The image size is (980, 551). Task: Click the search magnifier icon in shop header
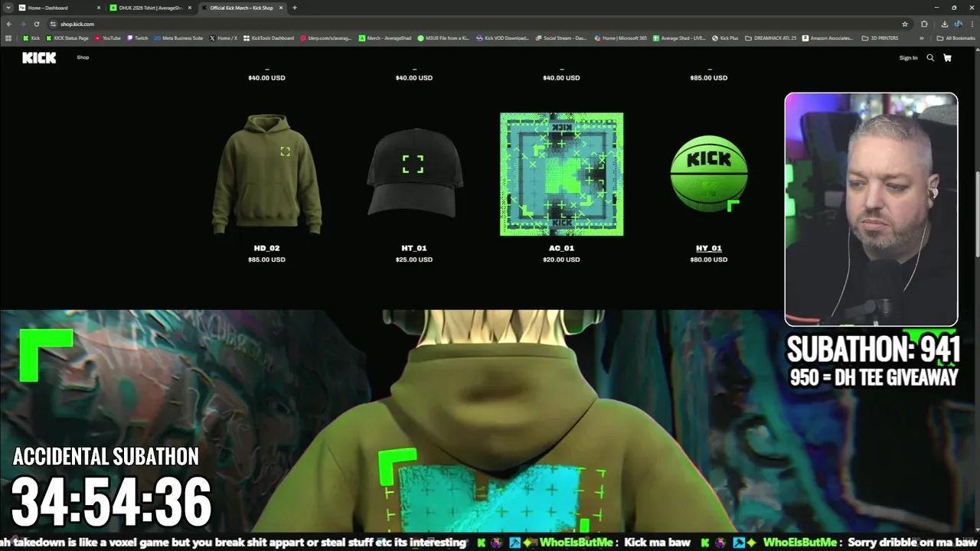click(930, 57)
